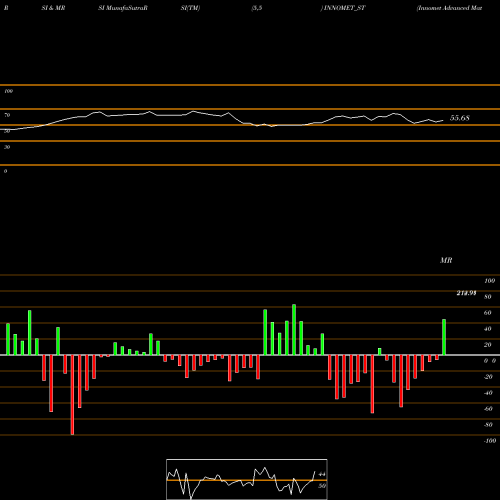Click the MR axis label -40
500x500 pixels.
pyautogui.click(x=488, y=393)
